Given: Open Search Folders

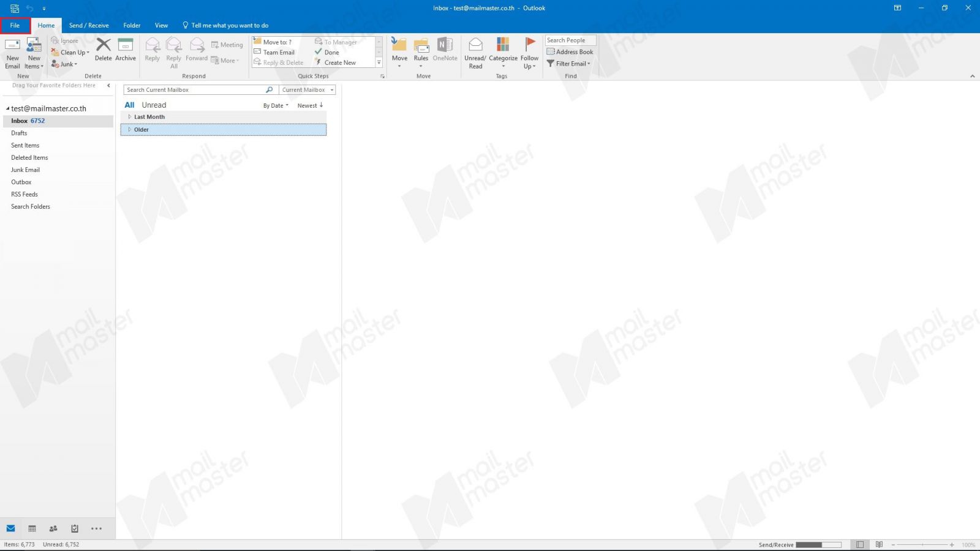Looking at the screenshot, I should click(x=31, y=207).
